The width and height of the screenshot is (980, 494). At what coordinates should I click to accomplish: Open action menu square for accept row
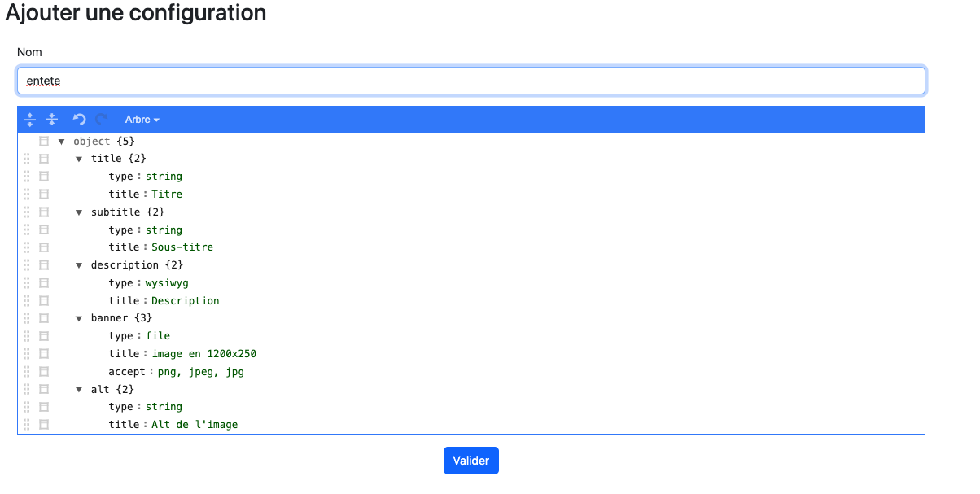(44, 371)
